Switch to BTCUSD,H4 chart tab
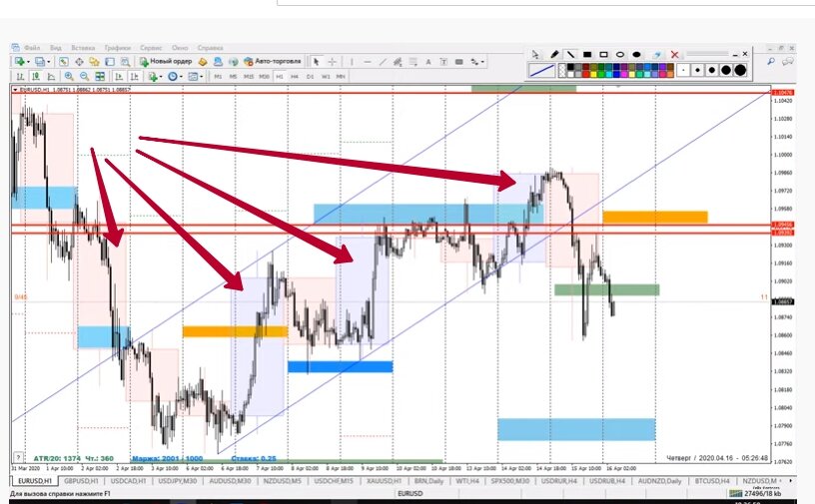The image size is (815, 504). pyautogui.click(x=712, y=481)
